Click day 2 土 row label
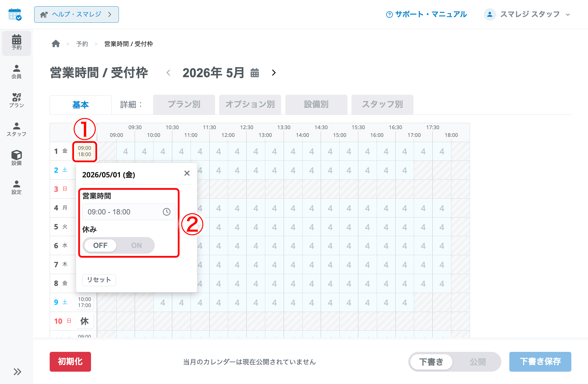588x384 pixels. [61, 170]
